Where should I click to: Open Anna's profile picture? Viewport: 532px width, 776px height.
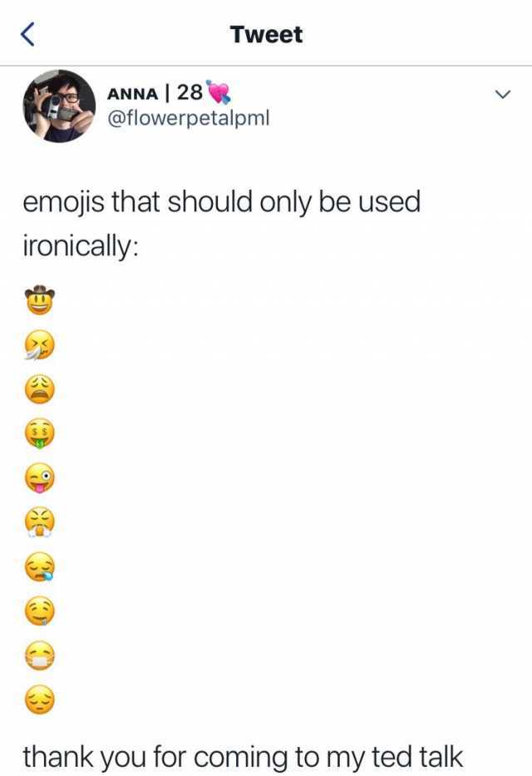(x=59, y=106)
